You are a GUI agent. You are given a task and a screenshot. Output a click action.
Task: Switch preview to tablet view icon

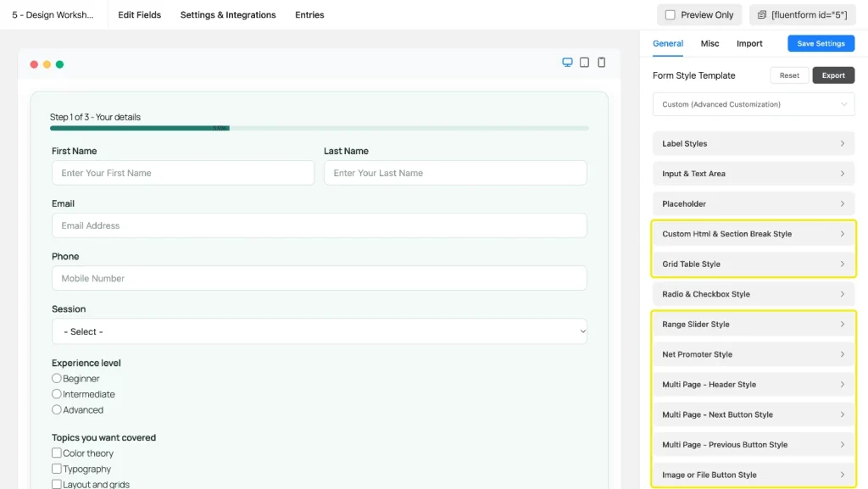tap(584, 63)
